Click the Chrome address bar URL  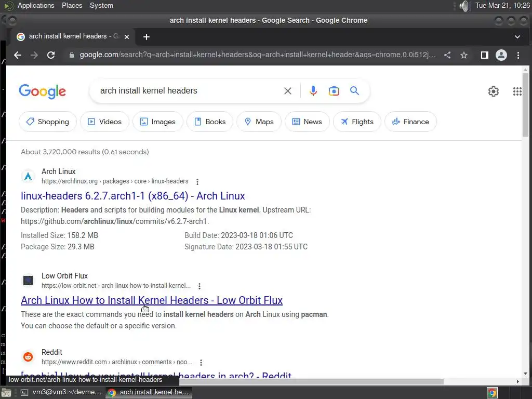click(x=258, y=55)
